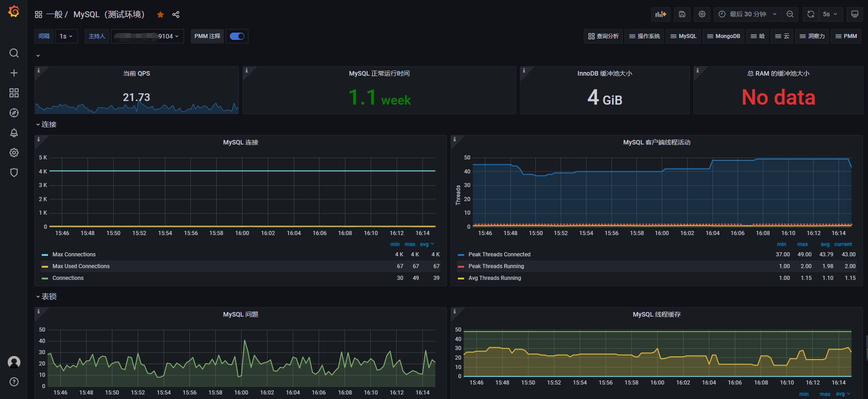Image resolution: width=868 pixels, height=399 pixels.
Task: Toggle Connections series in legend
Action: (x=68, y=278)
